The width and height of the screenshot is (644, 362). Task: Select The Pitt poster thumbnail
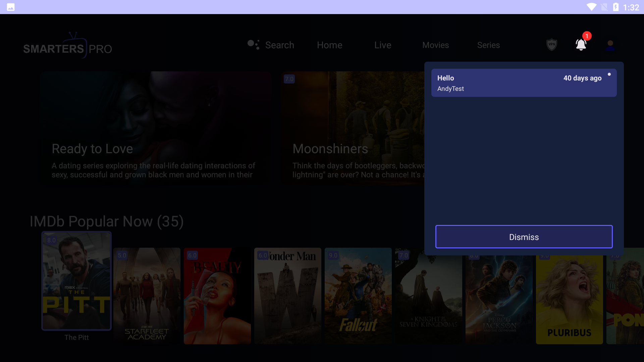pos(76,281)
